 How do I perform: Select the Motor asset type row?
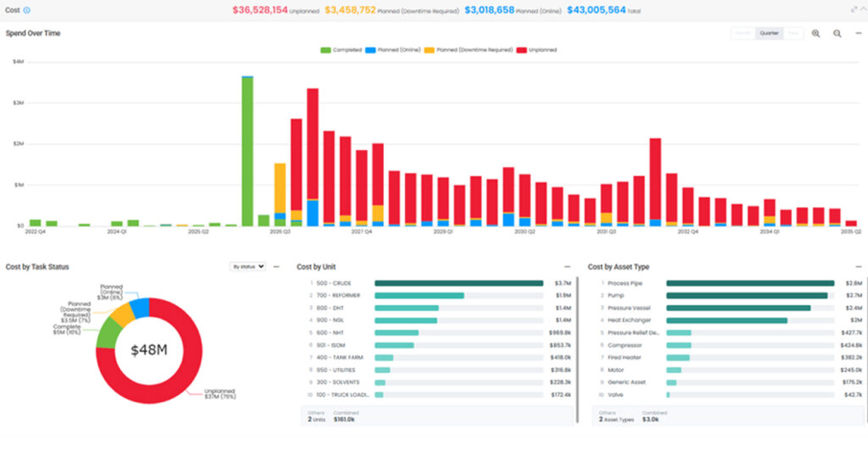click(x=731, y=370)
